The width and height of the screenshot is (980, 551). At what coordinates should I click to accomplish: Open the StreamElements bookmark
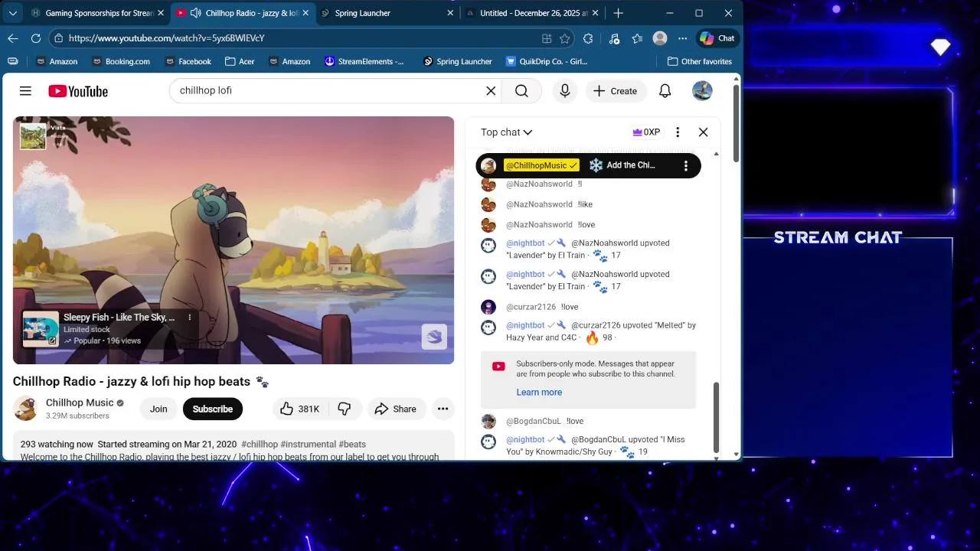tap(364, 61)
